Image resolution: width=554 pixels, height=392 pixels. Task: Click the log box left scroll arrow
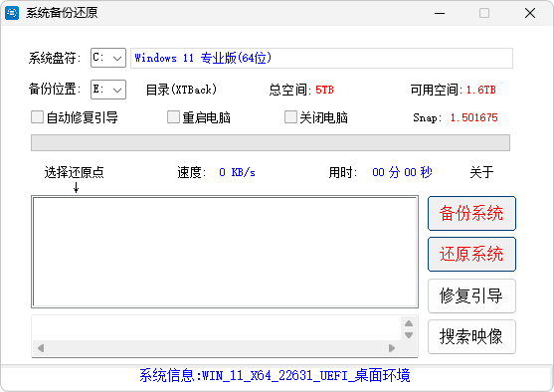pos(41,348)
